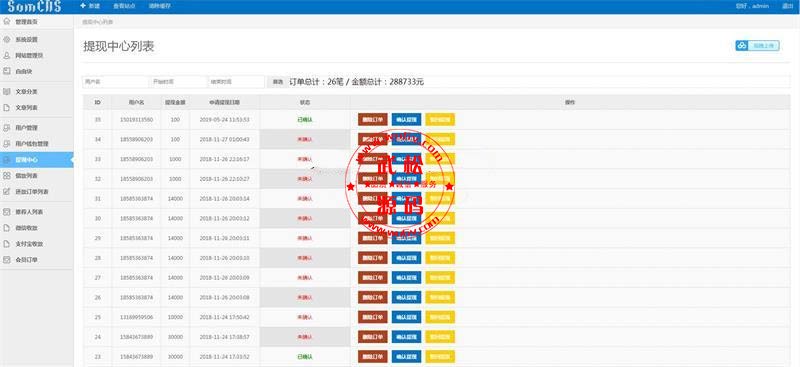
Task: Click the 状态 column header
Action: point(305,103)
